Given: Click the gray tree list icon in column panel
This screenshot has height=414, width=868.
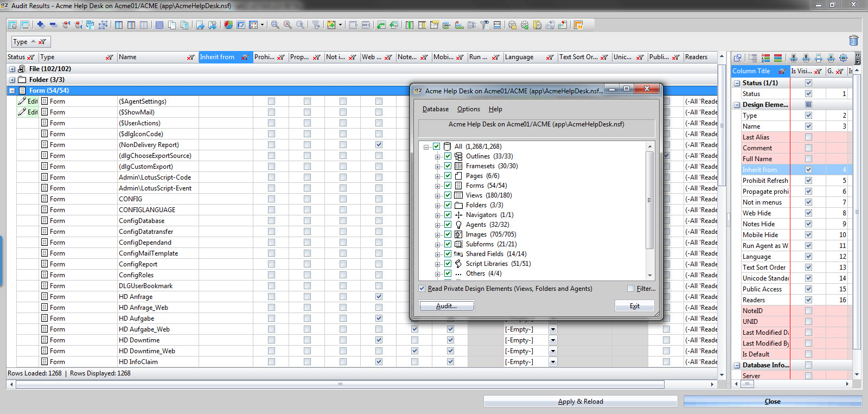Looking at the screenshot, I should (753, 58).
